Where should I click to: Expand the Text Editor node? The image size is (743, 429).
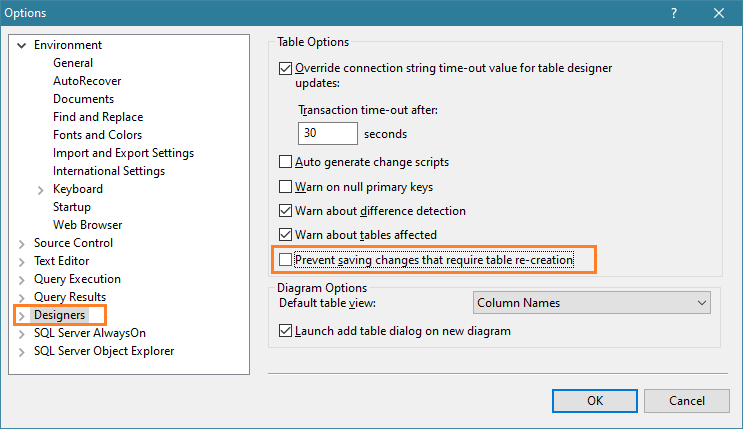pyautogui.click(x=22, y=261)
